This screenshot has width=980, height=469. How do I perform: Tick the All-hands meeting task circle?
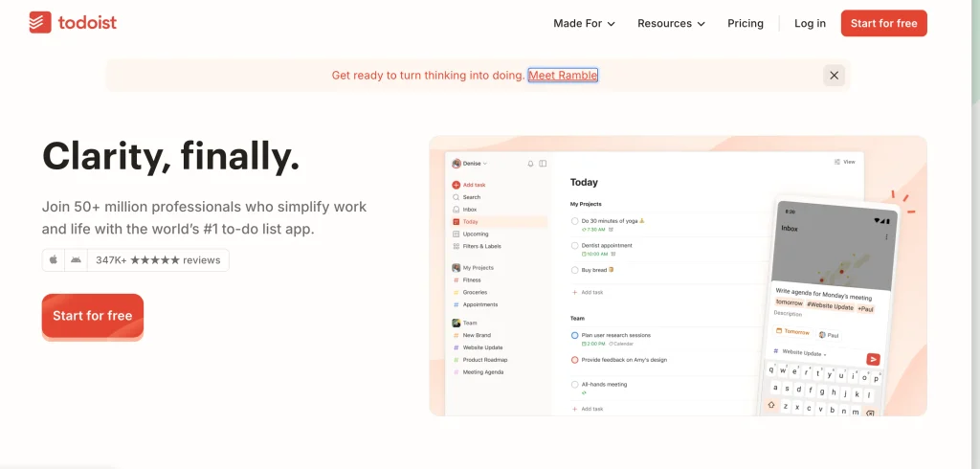pos(575,385)
